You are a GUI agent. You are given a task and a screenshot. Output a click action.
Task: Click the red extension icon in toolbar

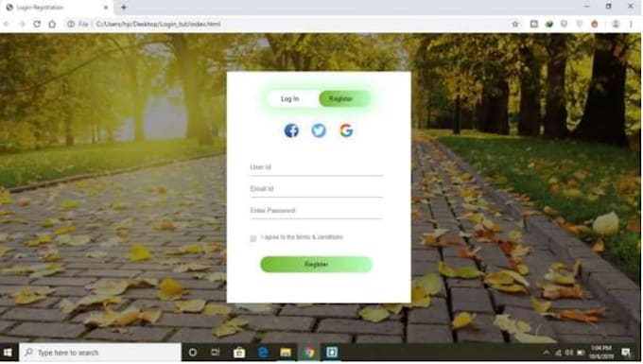click(595, 25)
